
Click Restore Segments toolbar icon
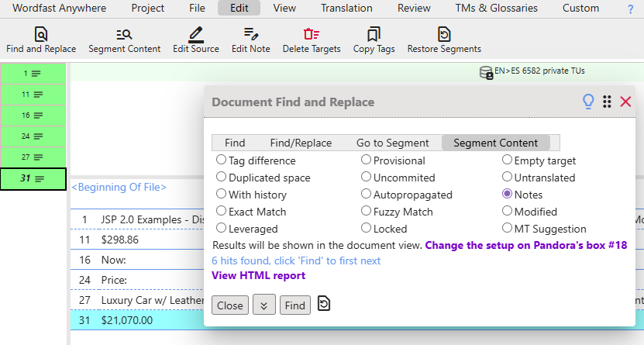pos(444,34)
